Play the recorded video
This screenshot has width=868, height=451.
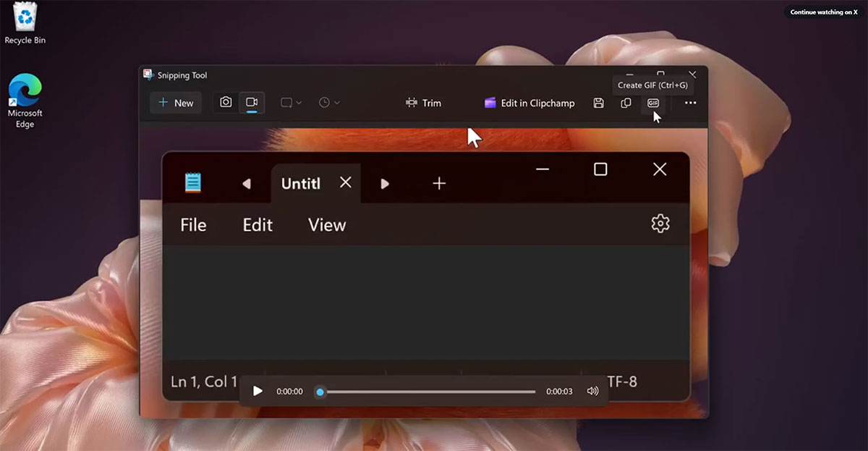coord(258,391)
